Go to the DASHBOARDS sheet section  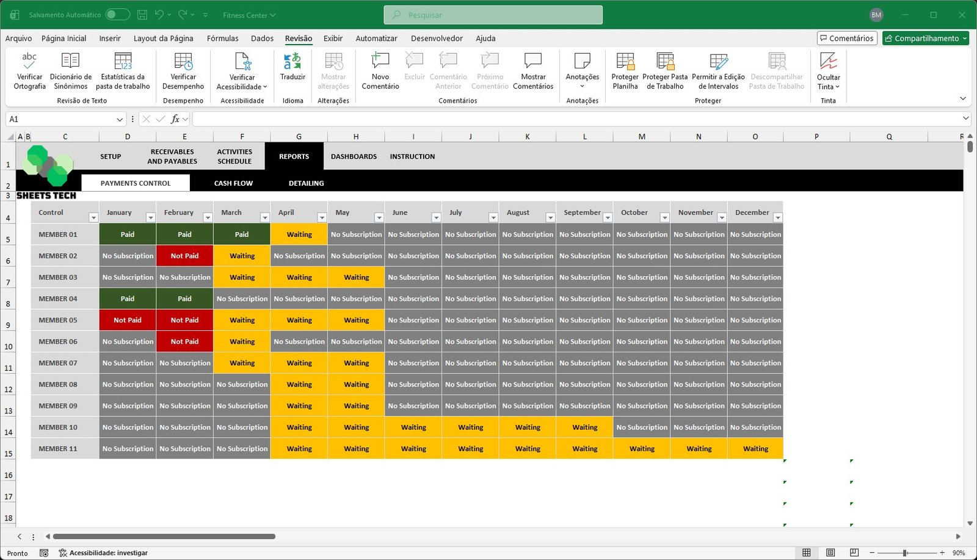[x=354, y=157]
